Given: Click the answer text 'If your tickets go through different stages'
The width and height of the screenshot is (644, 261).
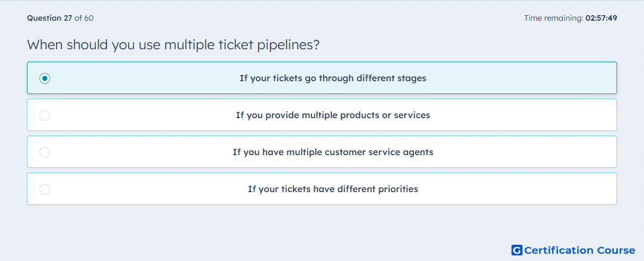Looking at the screenshot, I should 333,78.
